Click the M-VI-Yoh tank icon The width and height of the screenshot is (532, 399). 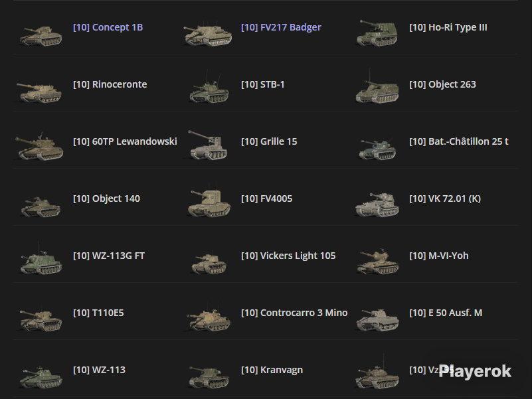coord(377,262)
